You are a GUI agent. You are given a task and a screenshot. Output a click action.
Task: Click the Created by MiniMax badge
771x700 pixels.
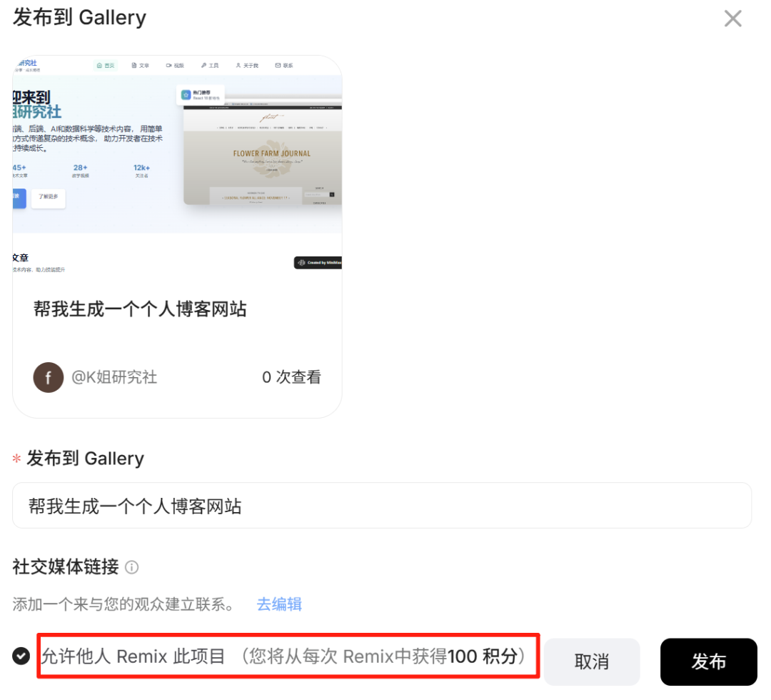[318, 263]
